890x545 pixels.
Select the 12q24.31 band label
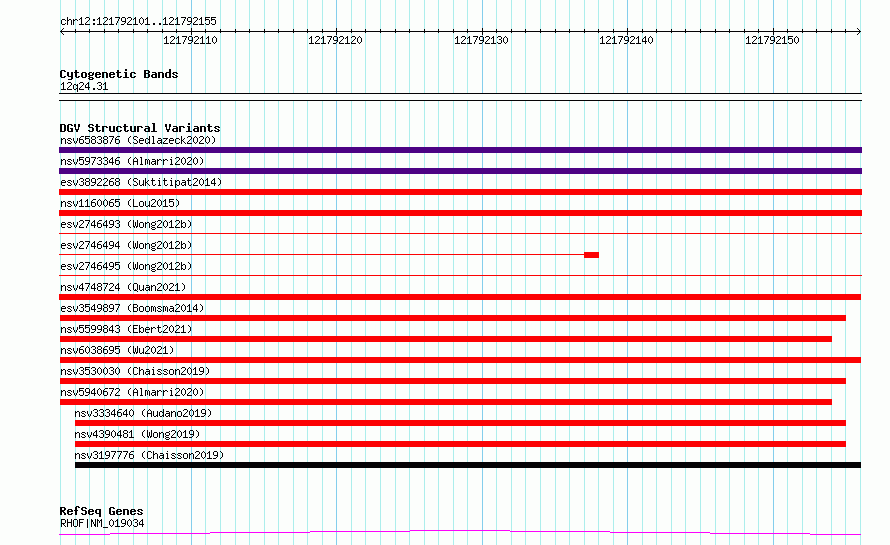84,86
